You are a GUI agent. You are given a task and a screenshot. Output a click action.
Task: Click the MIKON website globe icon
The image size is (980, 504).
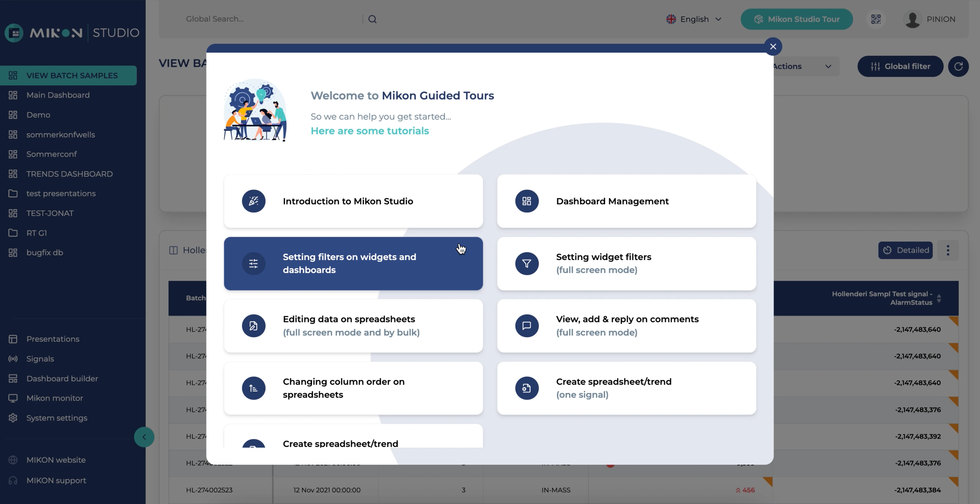click(13, 460)
